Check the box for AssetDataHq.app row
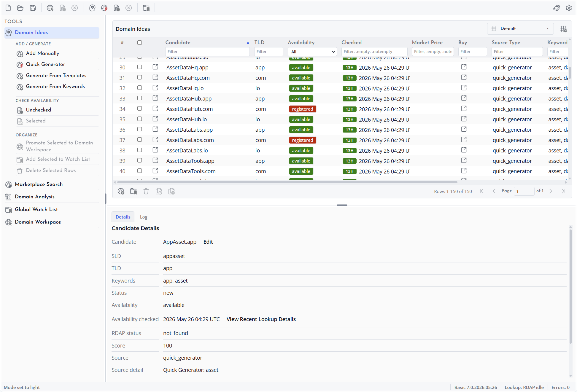Viewport: 577px width, 392px height. pyautogui.click(x=139, y=67)
